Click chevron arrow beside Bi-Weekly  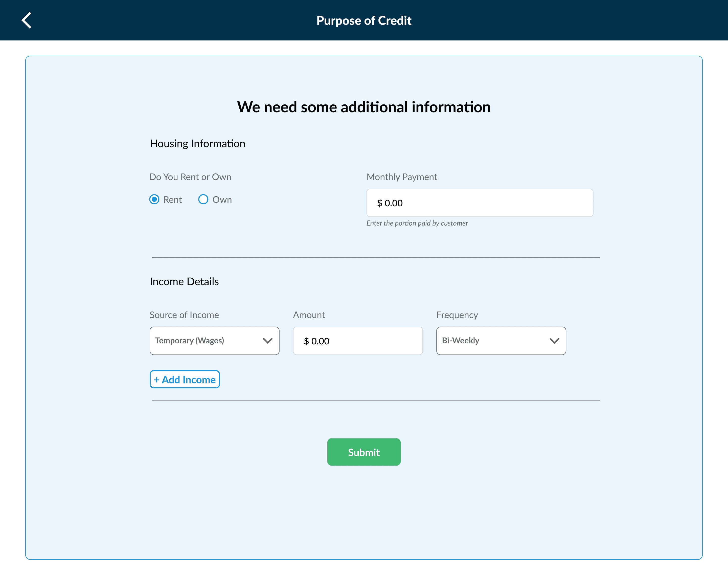pos(554,341)
